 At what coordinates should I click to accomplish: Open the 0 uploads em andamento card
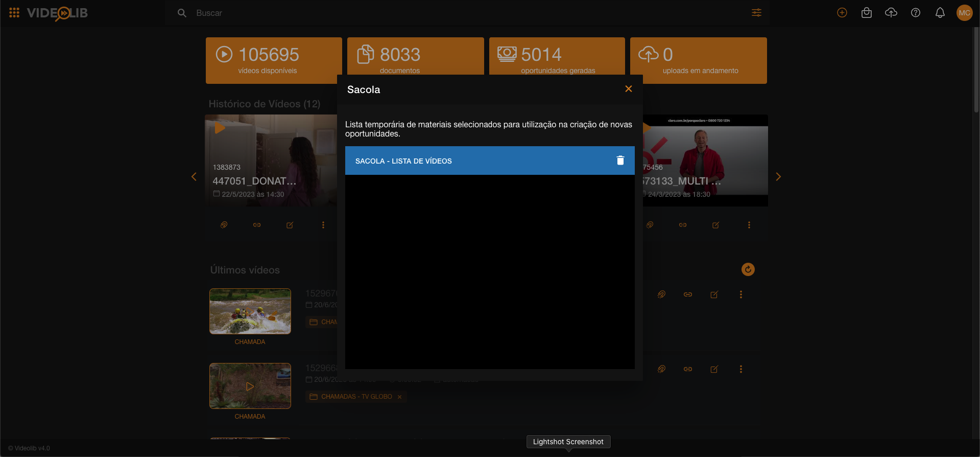[x=699, y=60]
